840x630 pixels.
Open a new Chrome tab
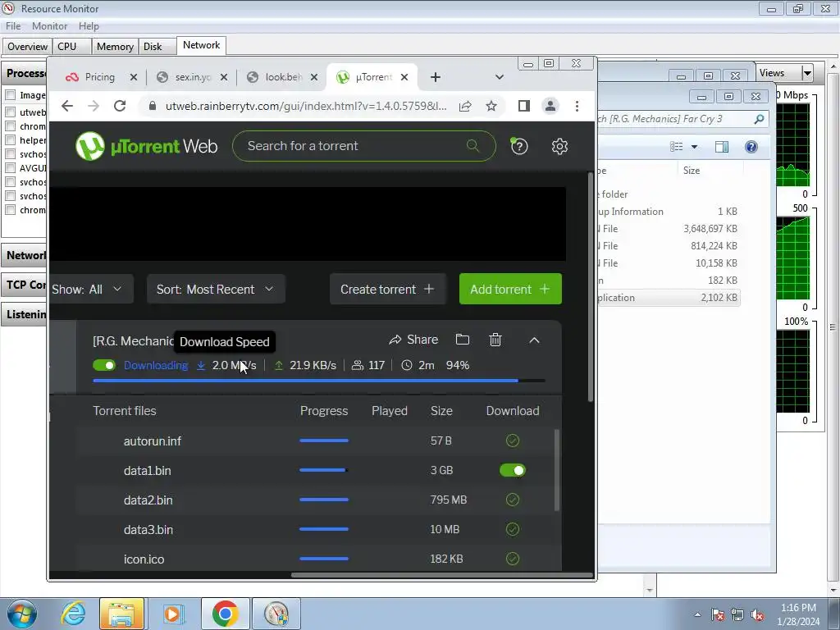pyautogui.click(x=435, y=77)
